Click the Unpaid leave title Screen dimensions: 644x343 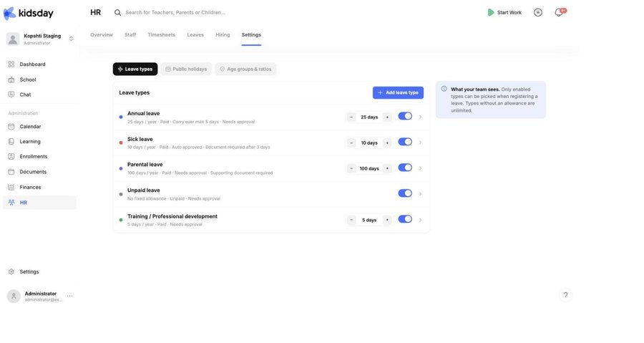click(x=143, y=190)
